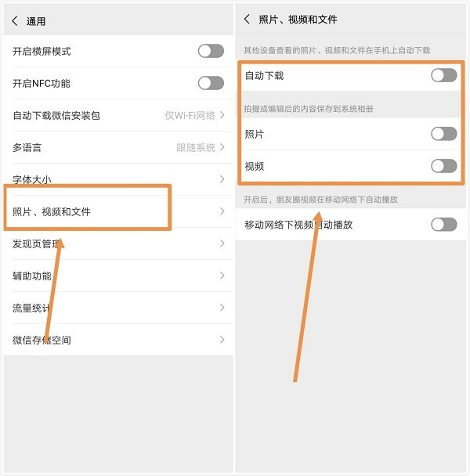Image resolution: width=470 pixels, height=476 pixels.
Task: Open 多语言 language setting chevron
Action: tap(222, 147)
